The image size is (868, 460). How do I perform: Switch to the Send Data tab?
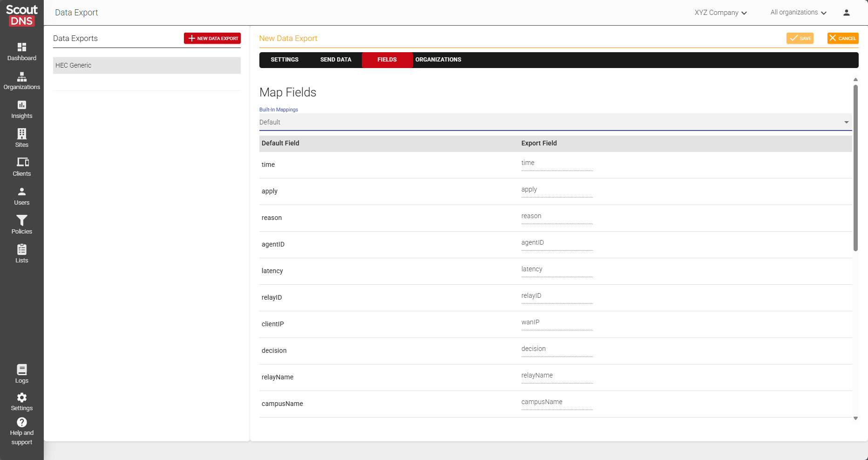point(336,60)
